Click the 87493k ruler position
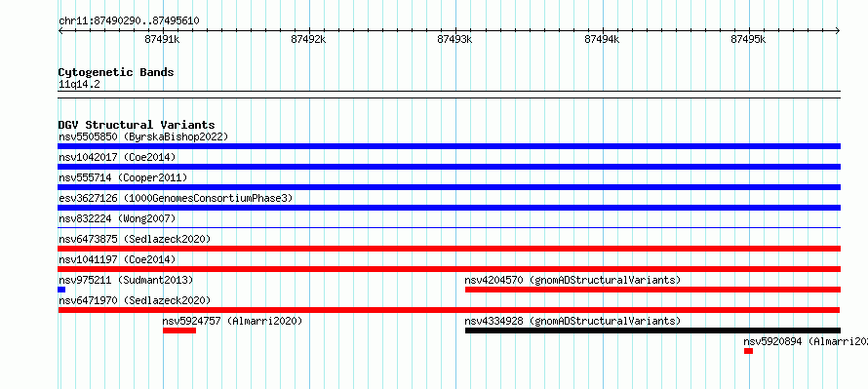 [x=455, y=39]
